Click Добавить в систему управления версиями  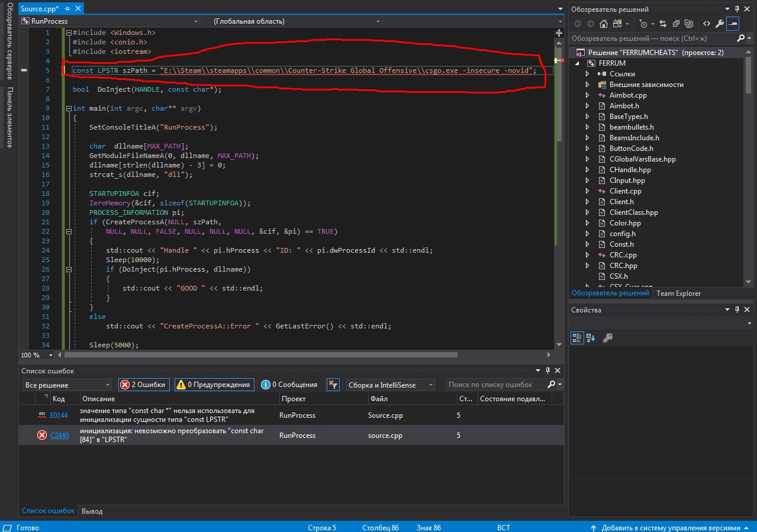(x=671, y=527)
